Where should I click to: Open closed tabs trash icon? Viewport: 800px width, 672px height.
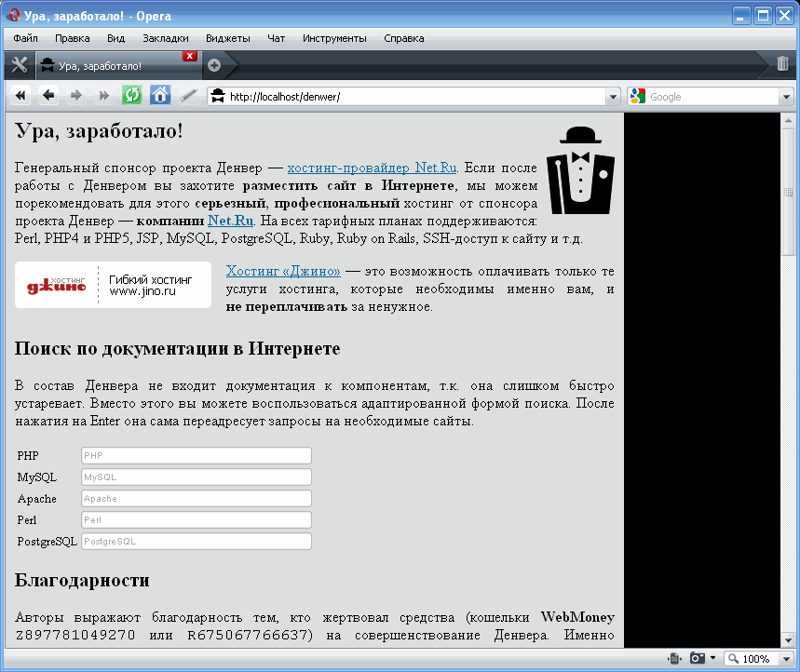point(782,64)
